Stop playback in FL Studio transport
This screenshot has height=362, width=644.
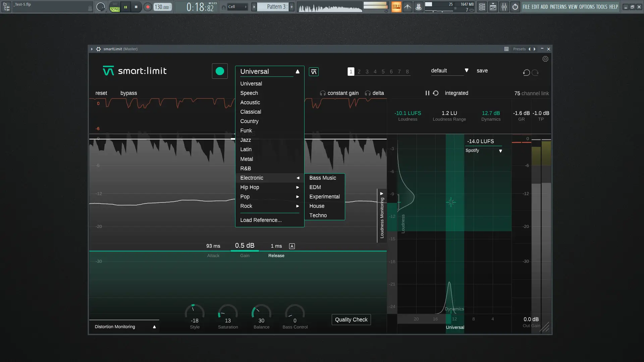tap(136, 7)
